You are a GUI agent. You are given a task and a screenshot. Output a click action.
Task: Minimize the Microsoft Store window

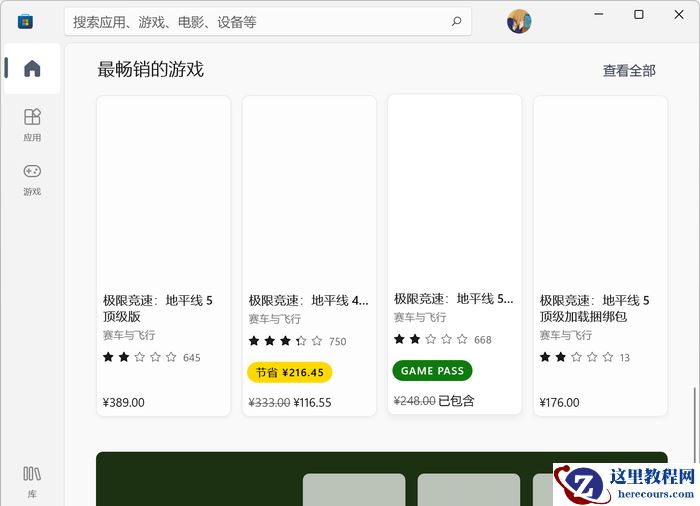tap(599, 14)
